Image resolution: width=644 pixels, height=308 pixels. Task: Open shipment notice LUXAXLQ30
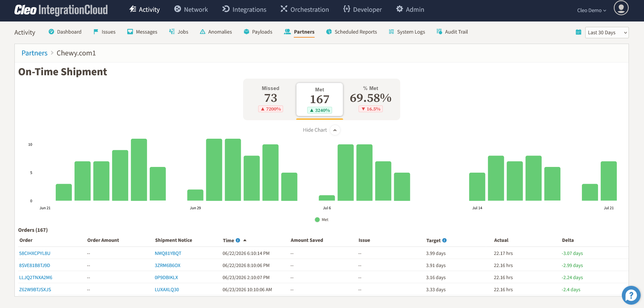point(167,290)
